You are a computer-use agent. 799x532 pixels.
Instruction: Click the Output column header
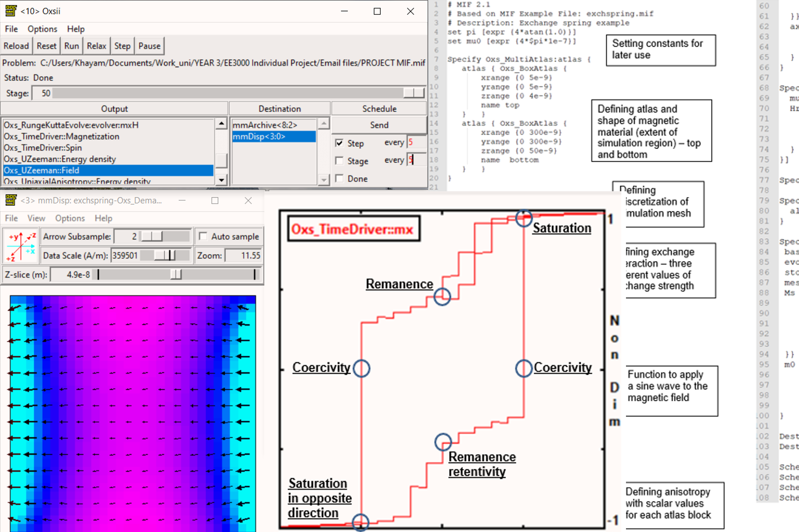coord(114,109)
